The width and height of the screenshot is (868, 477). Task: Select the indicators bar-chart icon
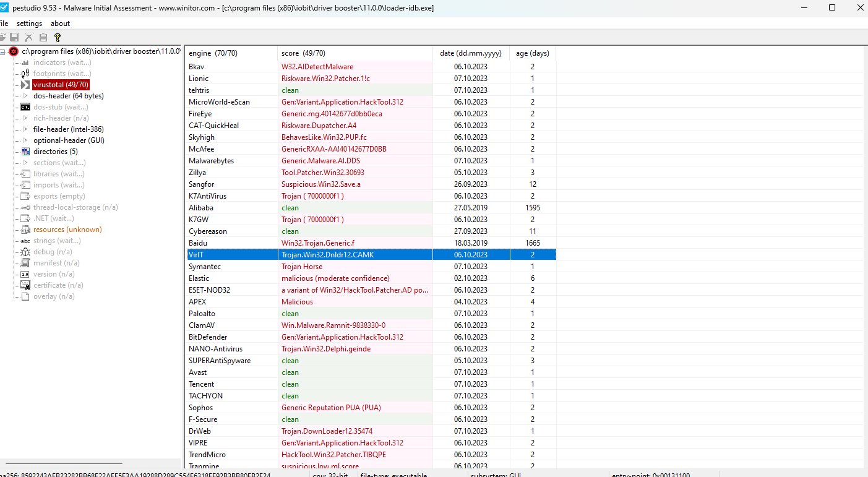point(25,62)
